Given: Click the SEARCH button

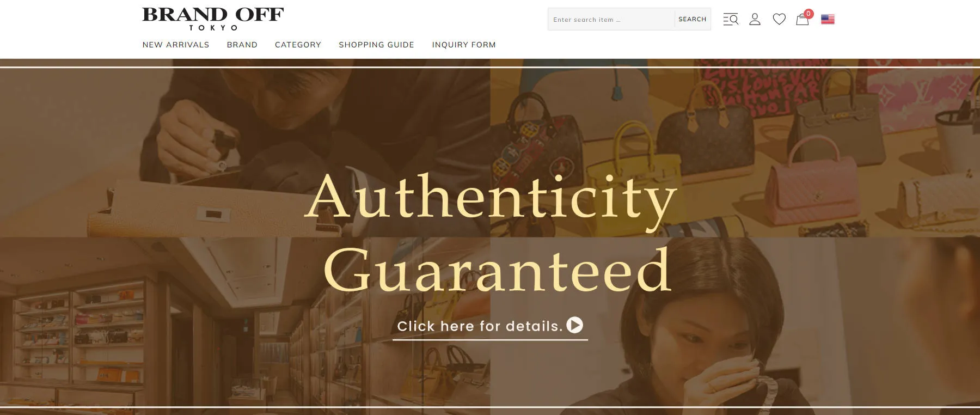Looking at the screenshot, I should (x=693, y=19).
